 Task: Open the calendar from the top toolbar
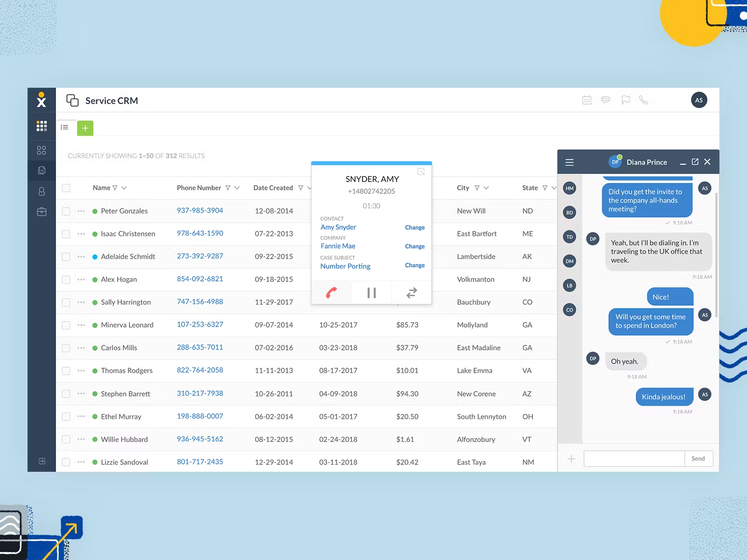(x=587, y=100)
